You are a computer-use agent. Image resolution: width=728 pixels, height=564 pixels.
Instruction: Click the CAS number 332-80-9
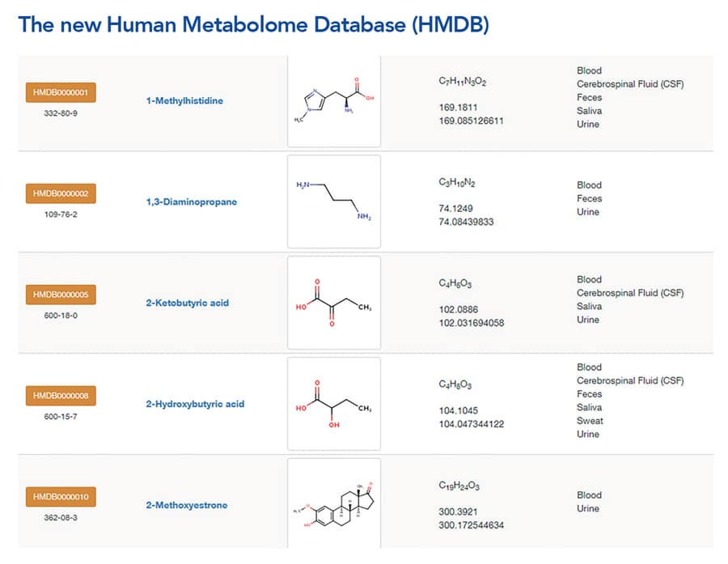[61, 113]
